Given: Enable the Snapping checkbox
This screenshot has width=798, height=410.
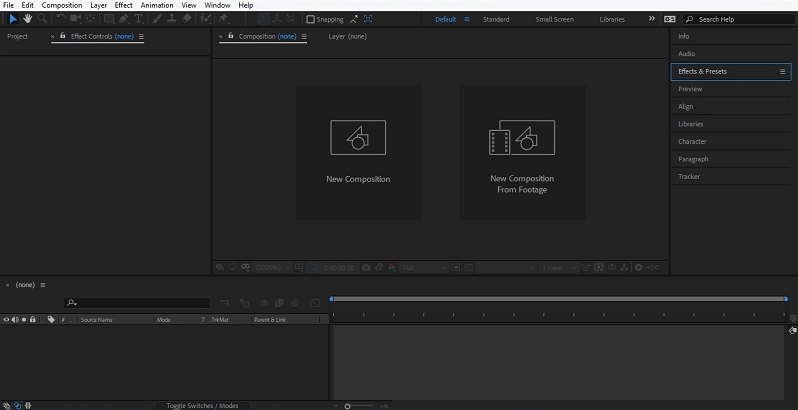Looking at the screenshot, I should [x=310, y=19].
